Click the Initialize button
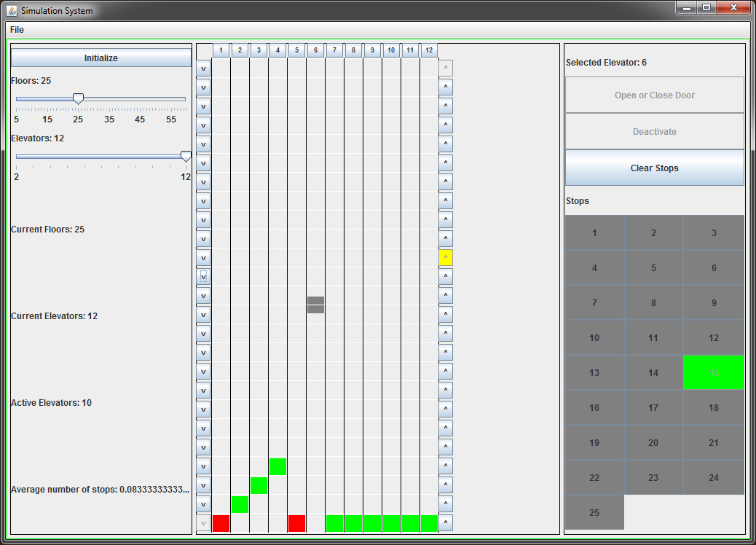 click(x=101, y=58)
